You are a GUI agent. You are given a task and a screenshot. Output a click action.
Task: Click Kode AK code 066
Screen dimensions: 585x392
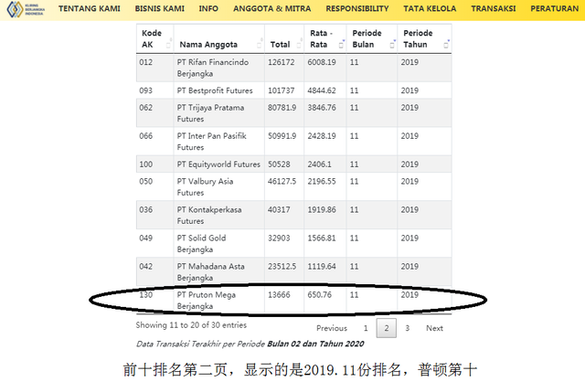tap(146, 136)
